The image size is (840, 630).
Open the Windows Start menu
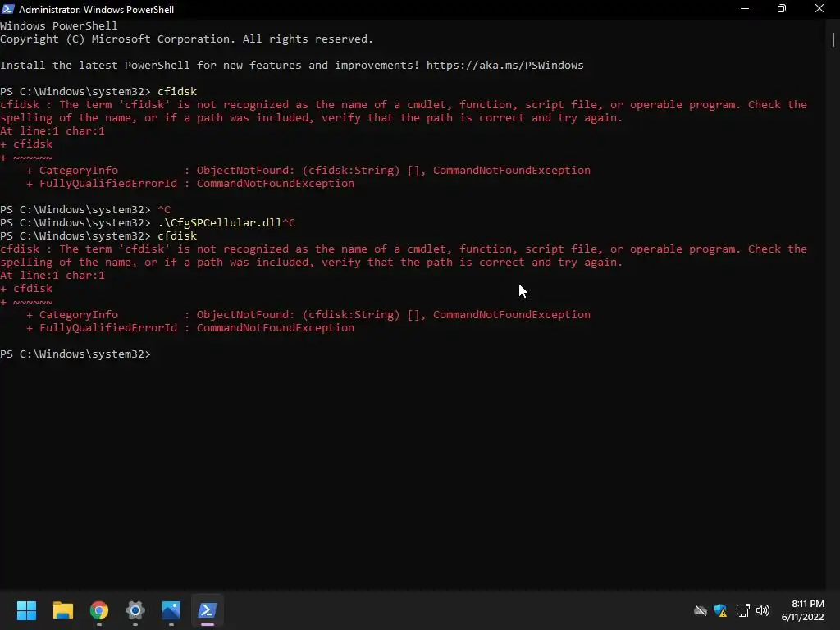(26, 610)
